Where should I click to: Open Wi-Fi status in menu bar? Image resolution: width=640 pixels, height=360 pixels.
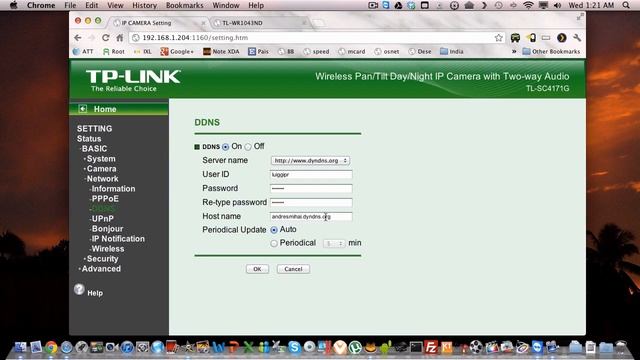click(x=528, y=5)
